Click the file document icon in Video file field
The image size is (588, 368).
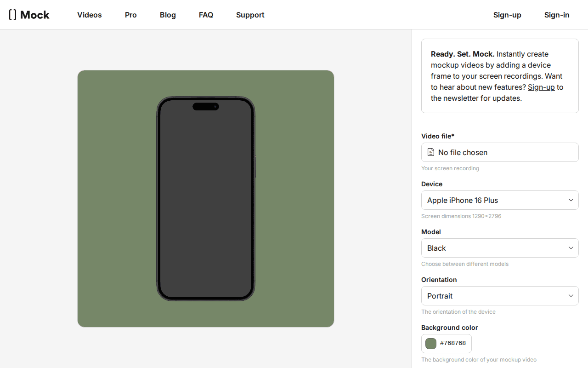431,152
